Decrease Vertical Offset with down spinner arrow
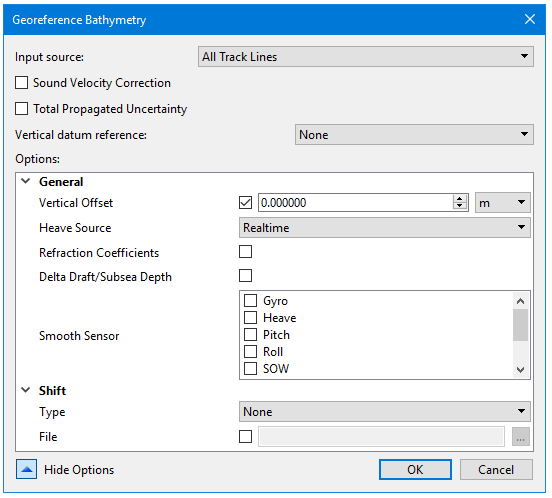Viewport: 552px width, 498px height. 459,206
